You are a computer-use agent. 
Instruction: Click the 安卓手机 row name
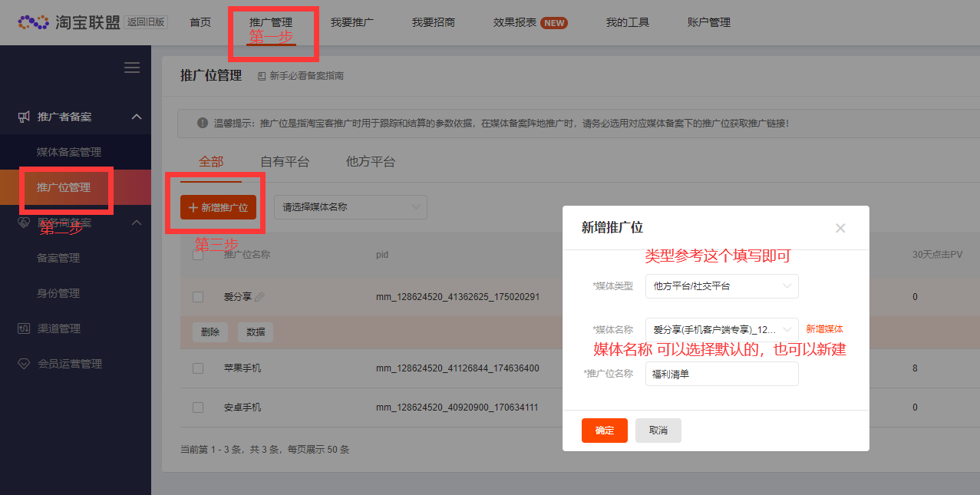point(243,408)
